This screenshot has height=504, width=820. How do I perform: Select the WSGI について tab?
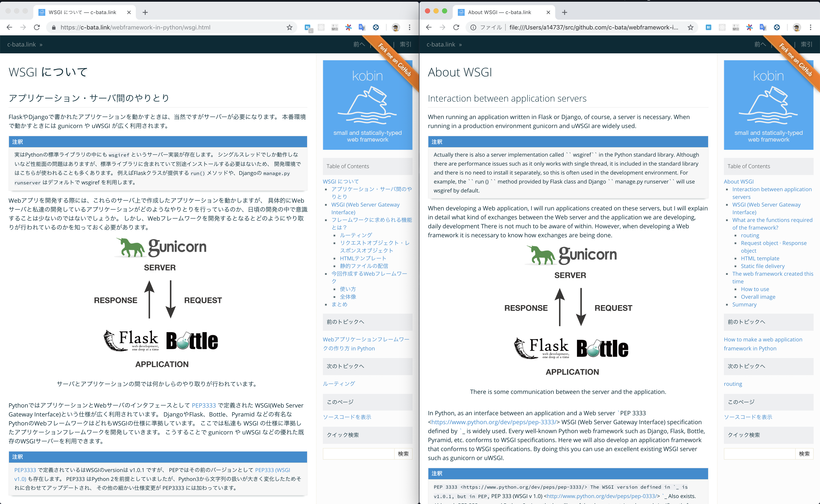tap(82, 12)
